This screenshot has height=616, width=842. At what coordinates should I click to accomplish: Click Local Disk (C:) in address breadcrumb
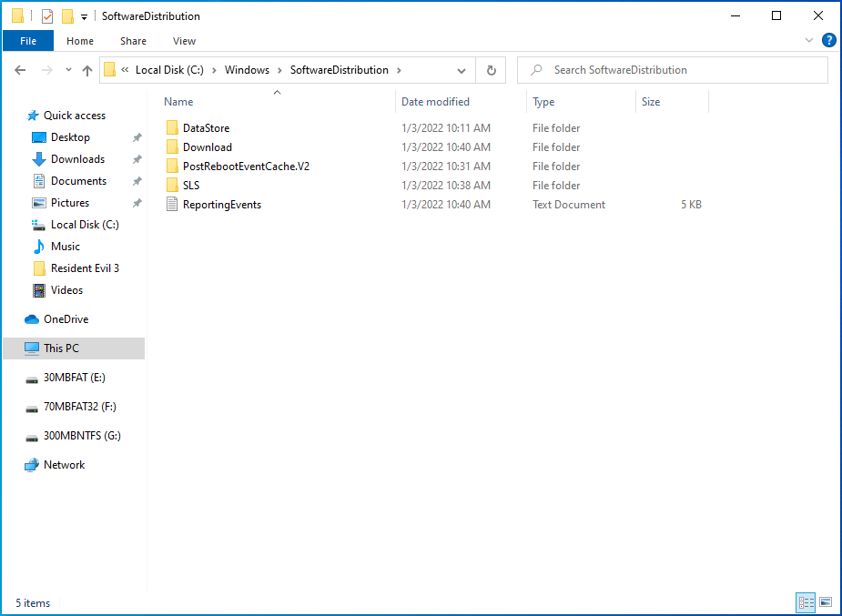[169, 70]
